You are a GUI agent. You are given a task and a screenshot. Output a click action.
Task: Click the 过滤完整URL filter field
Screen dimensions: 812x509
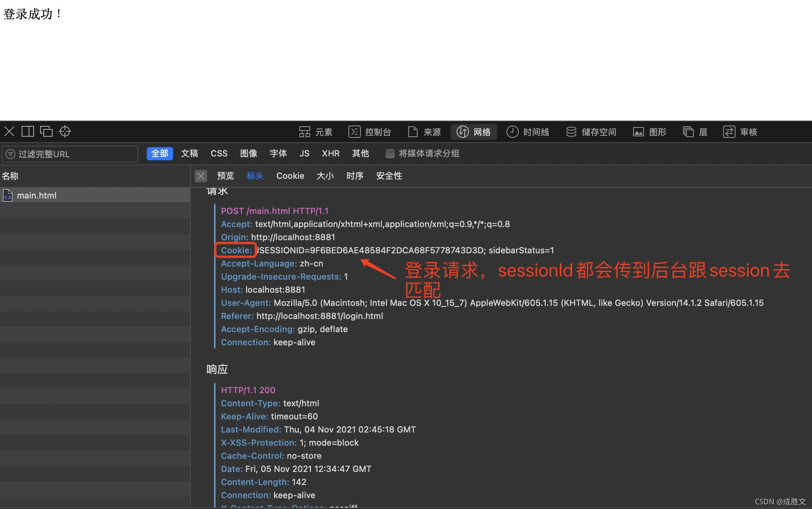pyautogui.click(x=70, y=154)
